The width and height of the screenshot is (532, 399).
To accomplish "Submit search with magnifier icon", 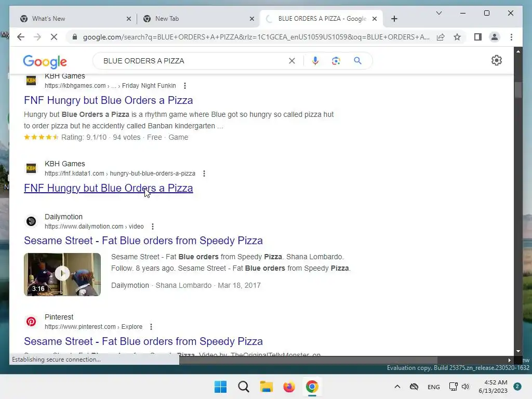I will [x=357, y=61].
